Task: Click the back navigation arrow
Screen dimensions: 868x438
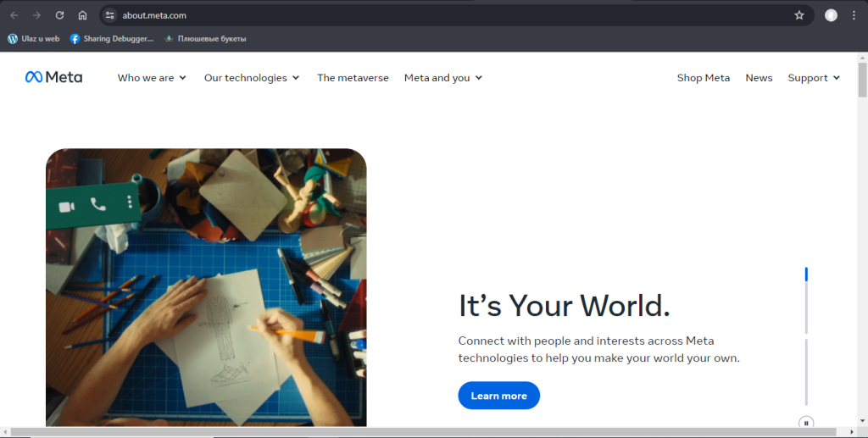Action: click(x=14, y=15)
